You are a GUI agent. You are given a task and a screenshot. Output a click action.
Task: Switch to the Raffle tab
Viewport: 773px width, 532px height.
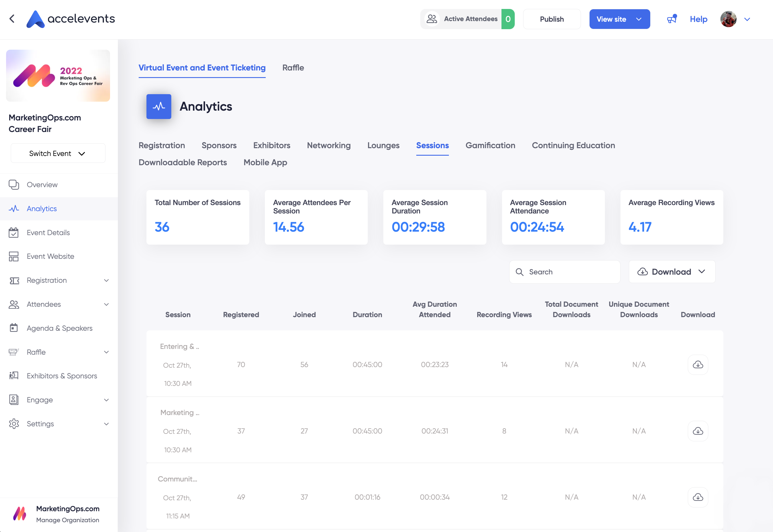(x=293, y=68)
